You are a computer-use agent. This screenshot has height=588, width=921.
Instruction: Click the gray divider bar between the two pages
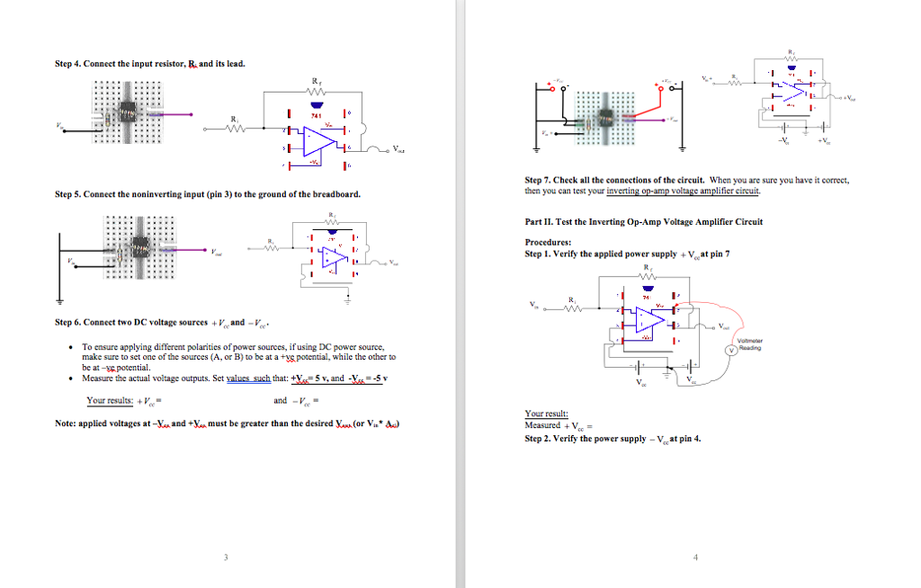[461, 294]
